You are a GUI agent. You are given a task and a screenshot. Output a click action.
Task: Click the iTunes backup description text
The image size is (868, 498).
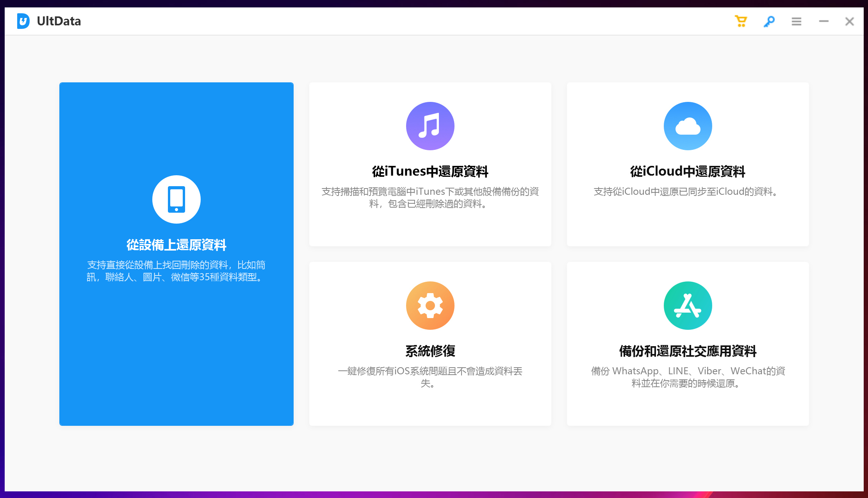tap(430, 197)
